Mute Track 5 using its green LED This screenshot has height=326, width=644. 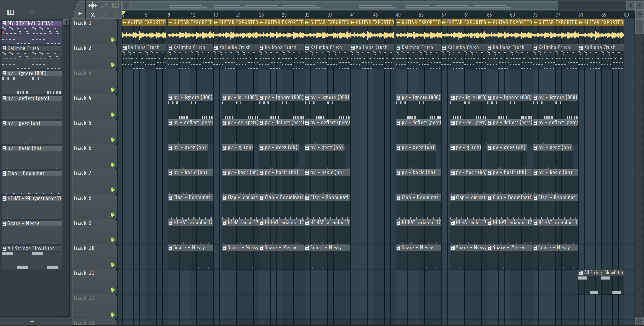[112, 140]
